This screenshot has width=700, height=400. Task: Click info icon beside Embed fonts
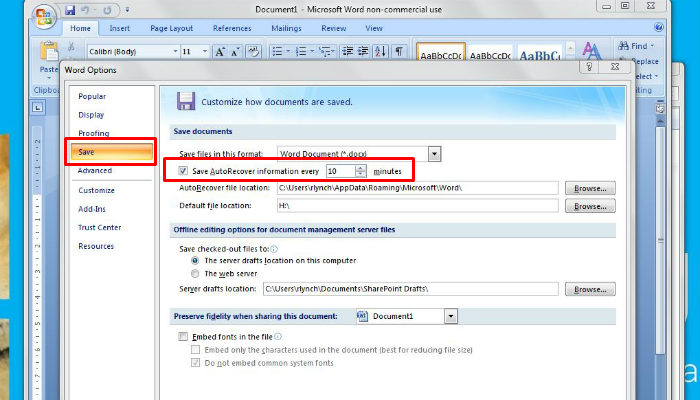[278, 337]
